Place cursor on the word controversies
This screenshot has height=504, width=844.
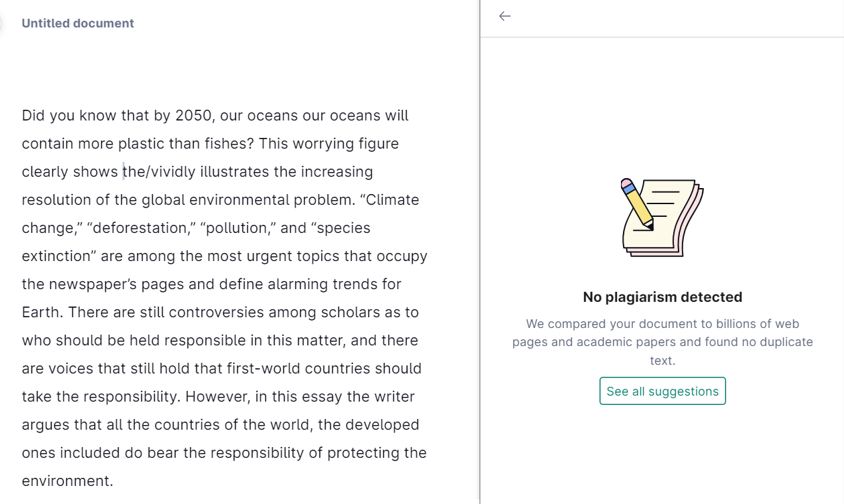216,313
